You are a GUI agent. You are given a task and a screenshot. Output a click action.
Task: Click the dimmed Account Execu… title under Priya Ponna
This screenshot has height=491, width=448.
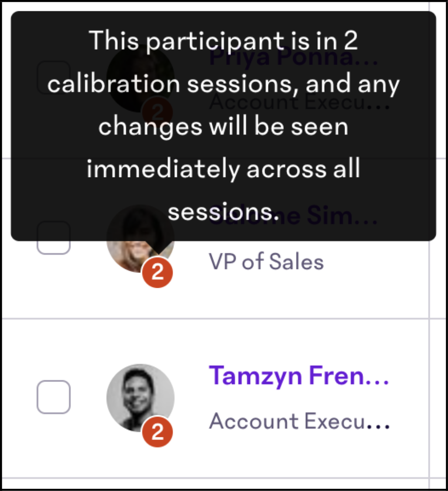[x=299, y=102]
